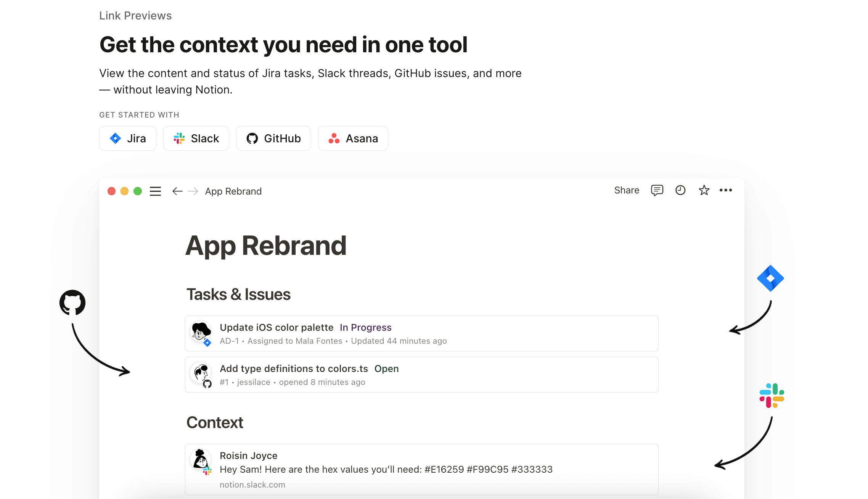Open the three-dot more options menu

pyautogui.click(x=726, y=190)
